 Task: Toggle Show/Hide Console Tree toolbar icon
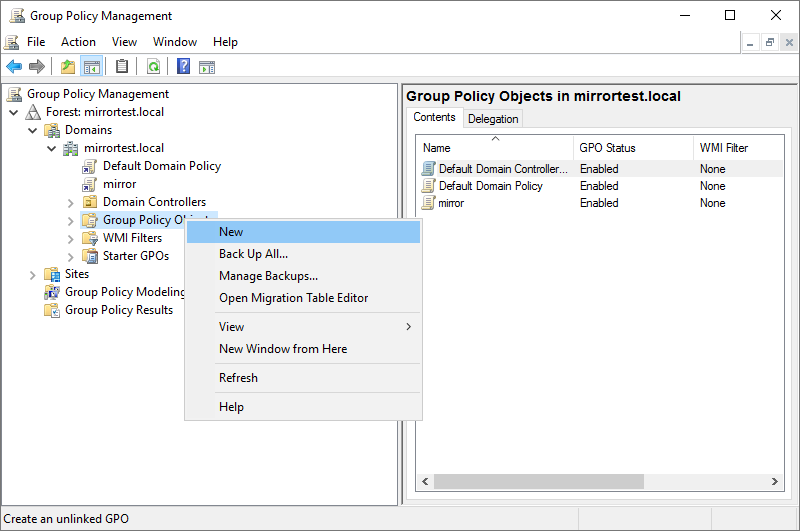[92, 66]
